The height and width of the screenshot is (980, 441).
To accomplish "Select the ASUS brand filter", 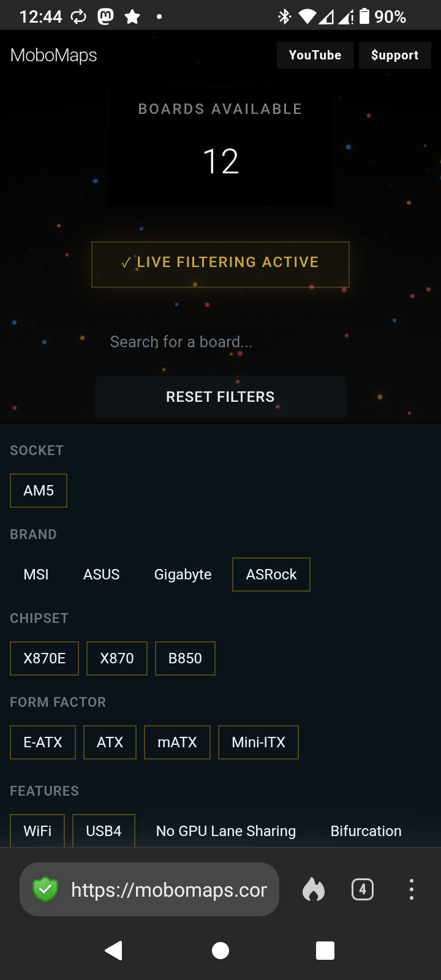I will point(102,575).
